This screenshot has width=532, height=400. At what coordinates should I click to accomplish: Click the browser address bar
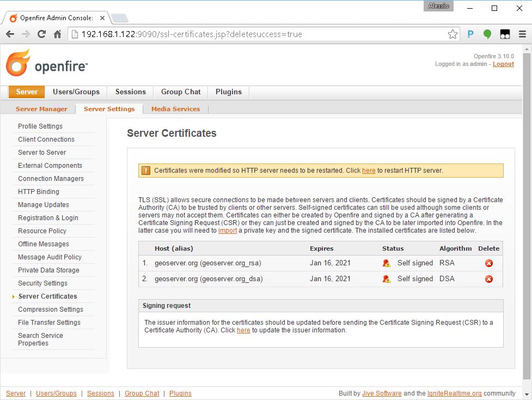pyautogui.click(x=261, y=34)
